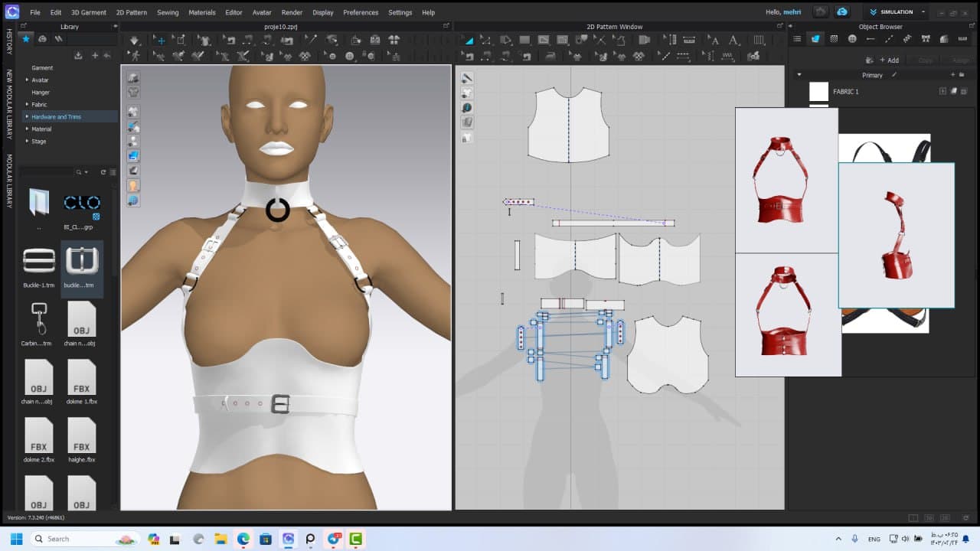Click the white FABRIC 1 color swatch
The image size is (980, 551).
tap(819, 92)
